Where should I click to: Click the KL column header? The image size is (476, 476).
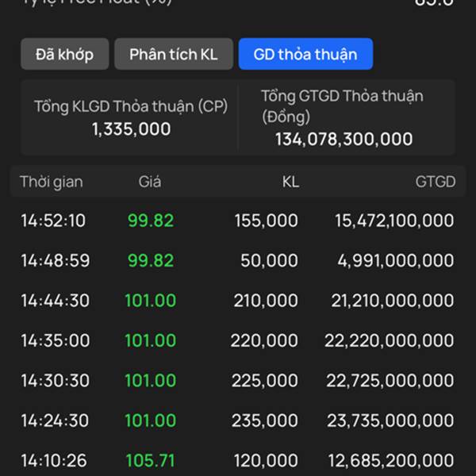[290, 182]
